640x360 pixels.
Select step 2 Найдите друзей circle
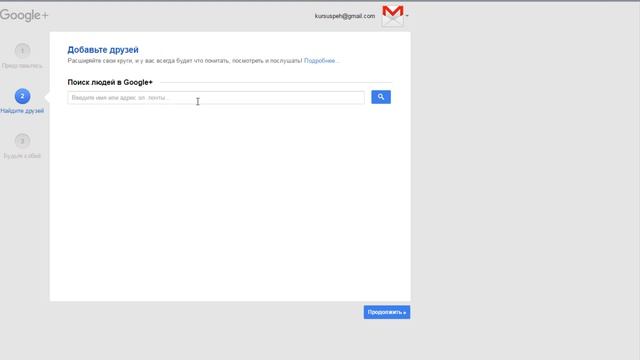(x=22, y=96)
